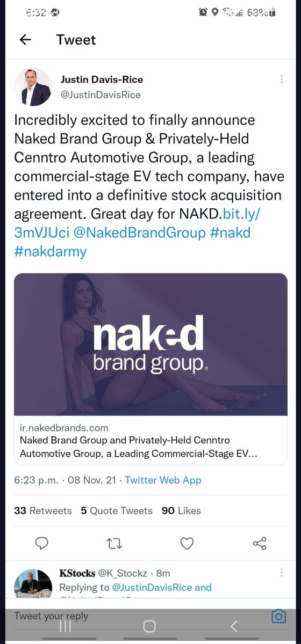Open the @JustinDavisRice handle
The image size is (301, 644).
[100, 95]
